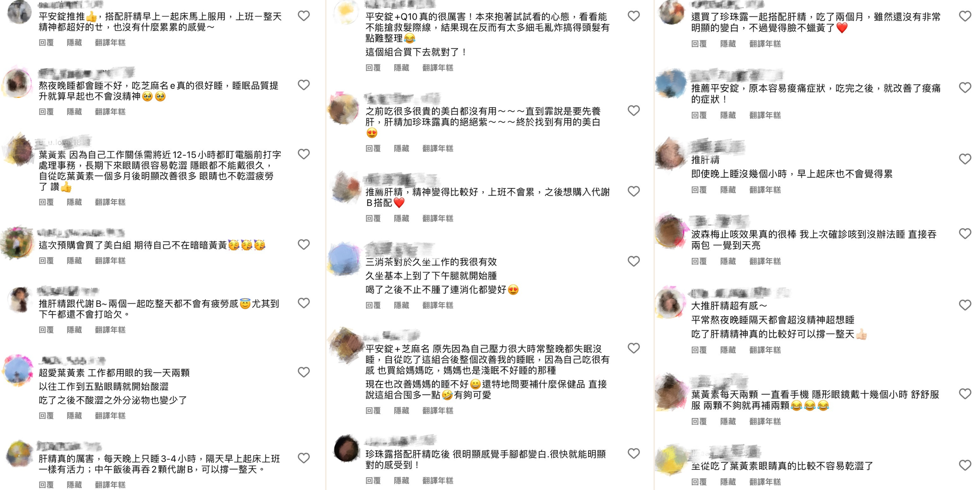Image resolution: width=980 pixels, height=490 pixels.
Task: Heart the 珍珠露搭配肝精 whitening comment
Action: (633, 453)
